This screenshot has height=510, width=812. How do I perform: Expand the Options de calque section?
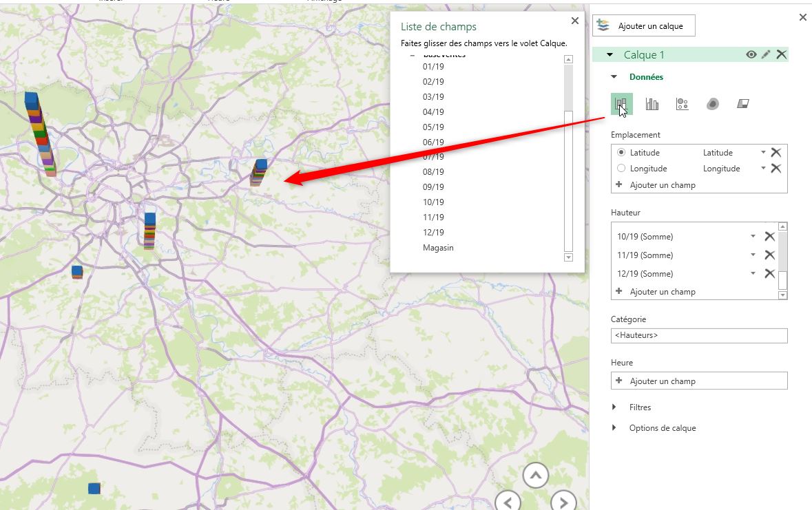tap(663, 427)
